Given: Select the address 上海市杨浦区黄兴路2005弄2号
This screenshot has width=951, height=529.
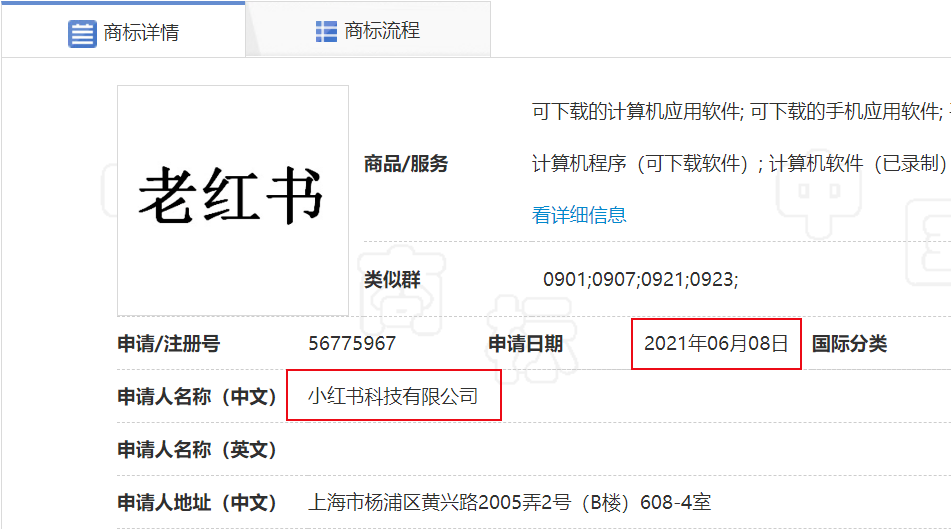Looking at the screenshot, I should coord(439,502).
